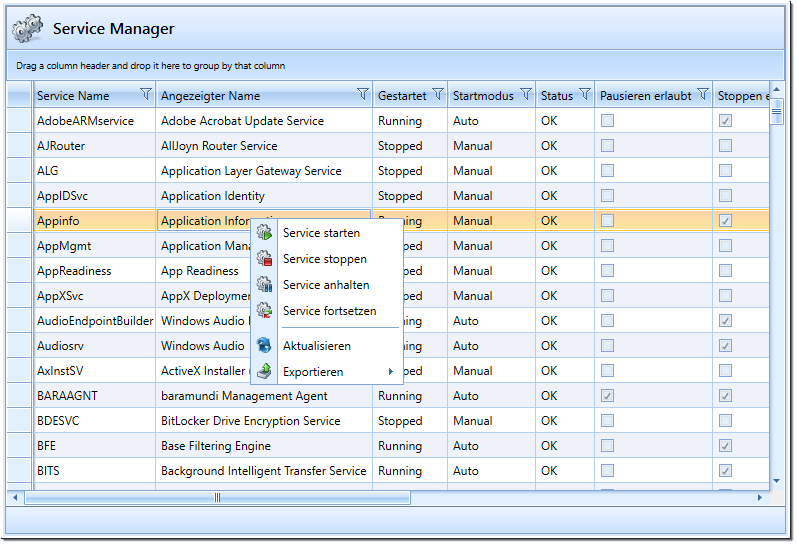Open the Exportieren submenu
Screen dimensions: 797x545
(328, 372)
